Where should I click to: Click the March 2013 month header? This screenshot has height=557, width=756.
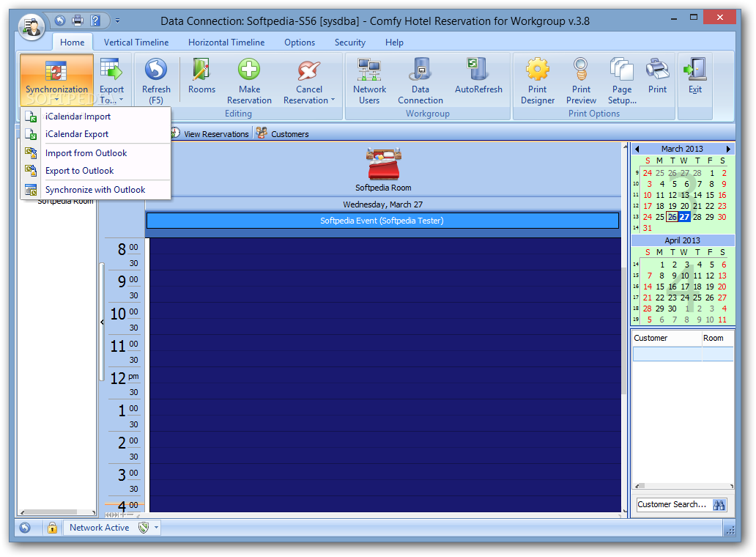[x=682, y=149]
